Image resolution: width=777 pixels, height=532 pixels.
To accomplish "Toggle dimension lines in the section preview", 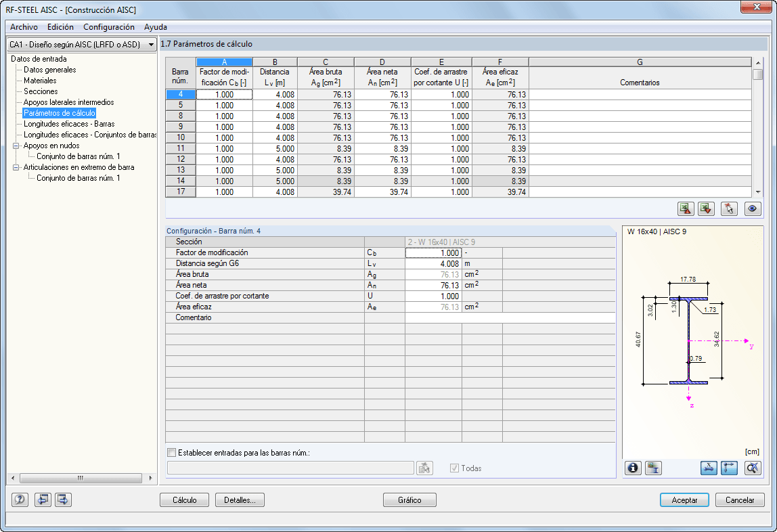I will 729,468.
